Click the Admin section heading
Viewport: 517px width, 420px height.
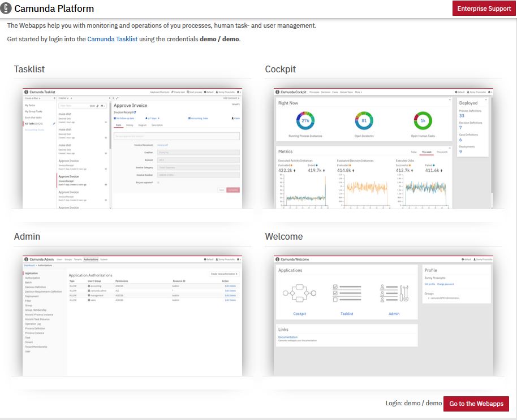tap(27, 236)
